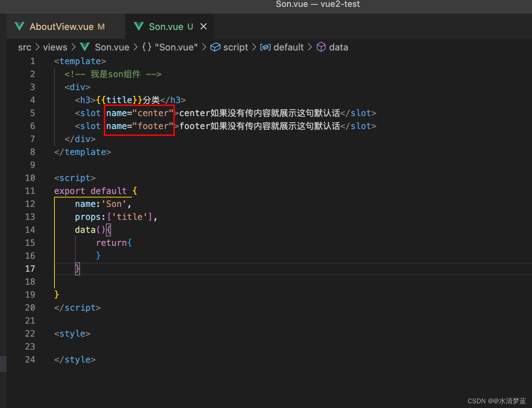Screen dimensions: 532x408
Task: Click the closing </template> tag
Action: [x=83, y=152]
